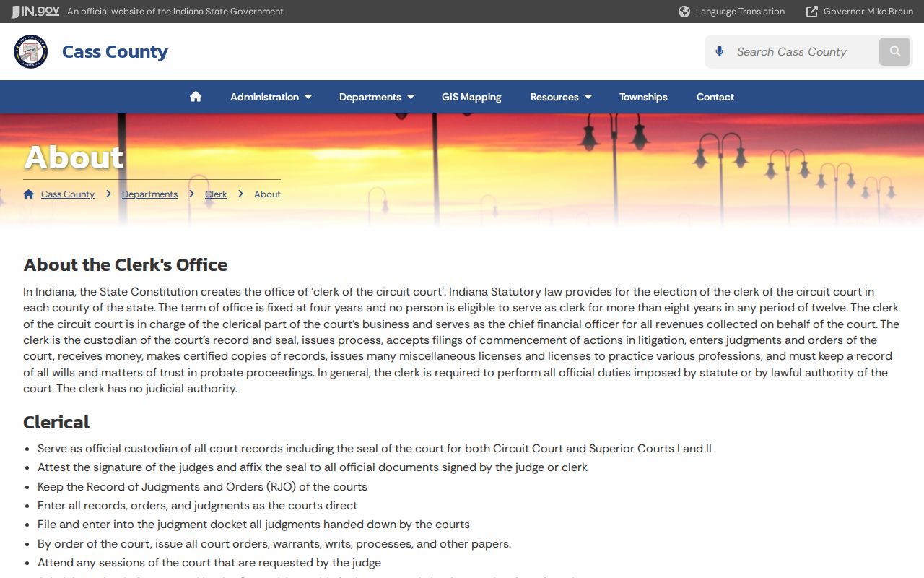Click the bullet "Keep the Record of Judgments and Orders"
The height and width of the screenshot is (578, 924).
pos(202,486)
